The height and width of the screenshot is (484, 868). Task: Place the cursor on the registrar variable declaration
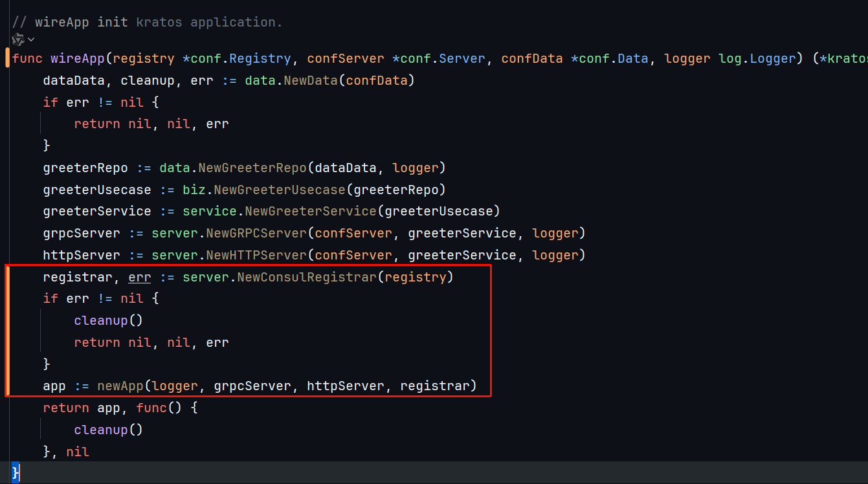point(74,278)
